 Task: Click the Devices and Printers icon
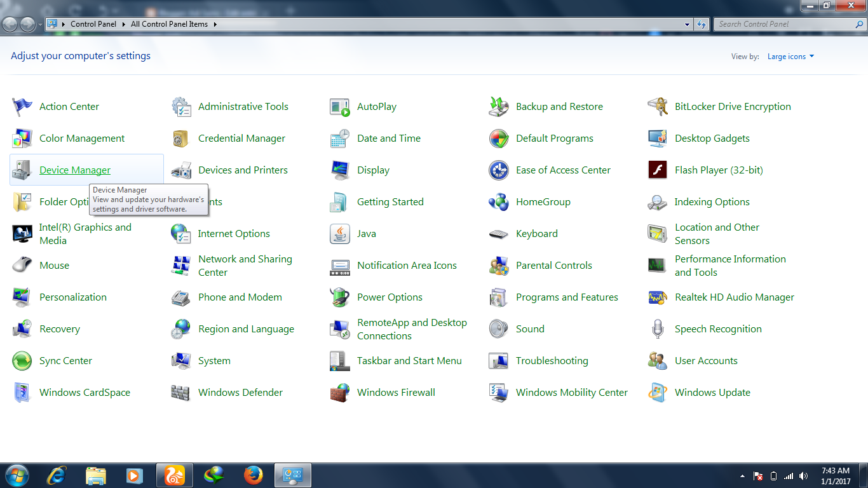point(181,170)
